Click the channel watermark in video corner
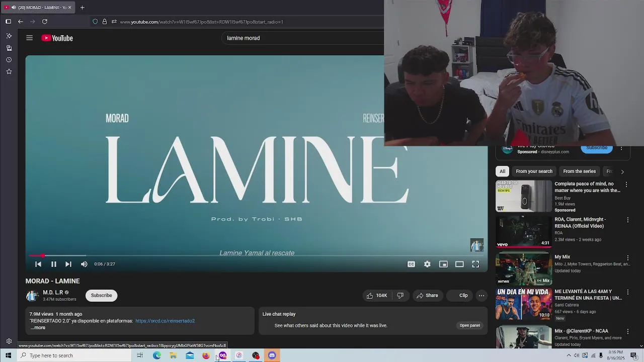This screenshot has width=644, height=362. click(x=476, y=245)
